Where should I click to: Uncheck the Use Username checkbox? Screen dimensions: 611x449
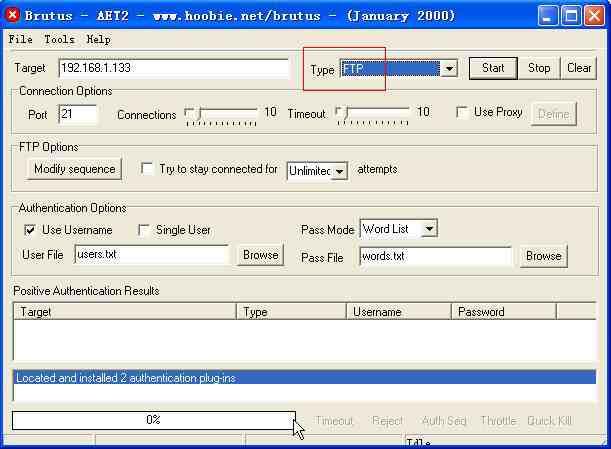[x=30, y=230]
